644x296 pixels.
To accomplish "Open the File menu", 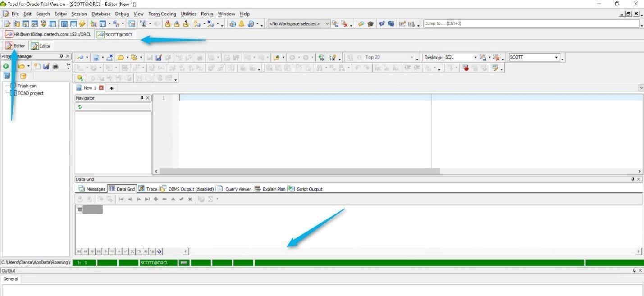I will [15, 14].
